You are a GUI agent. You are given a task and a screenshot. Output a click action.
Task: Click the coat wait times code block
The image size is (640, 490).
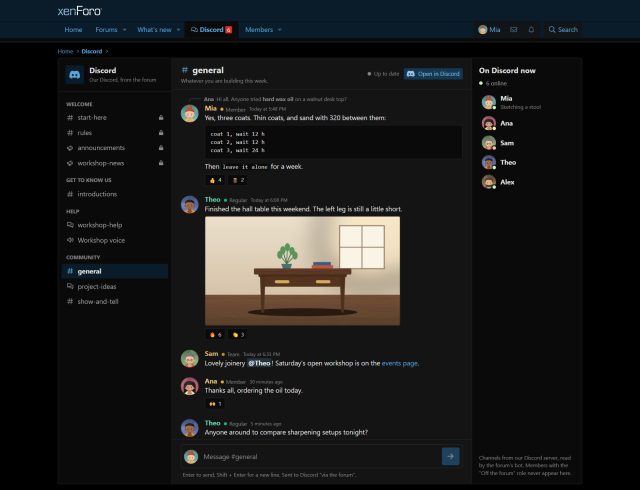point(333,142)
